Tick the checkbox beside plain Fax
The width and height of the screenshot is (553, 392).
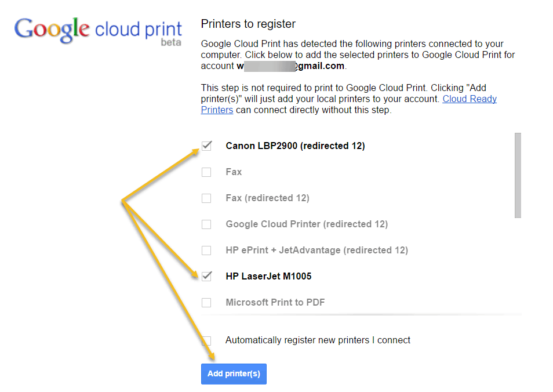click(x=206, y=172)
